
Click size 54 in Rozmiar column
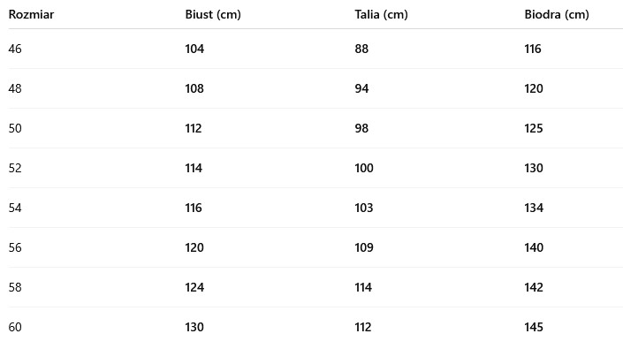(15, 209)
